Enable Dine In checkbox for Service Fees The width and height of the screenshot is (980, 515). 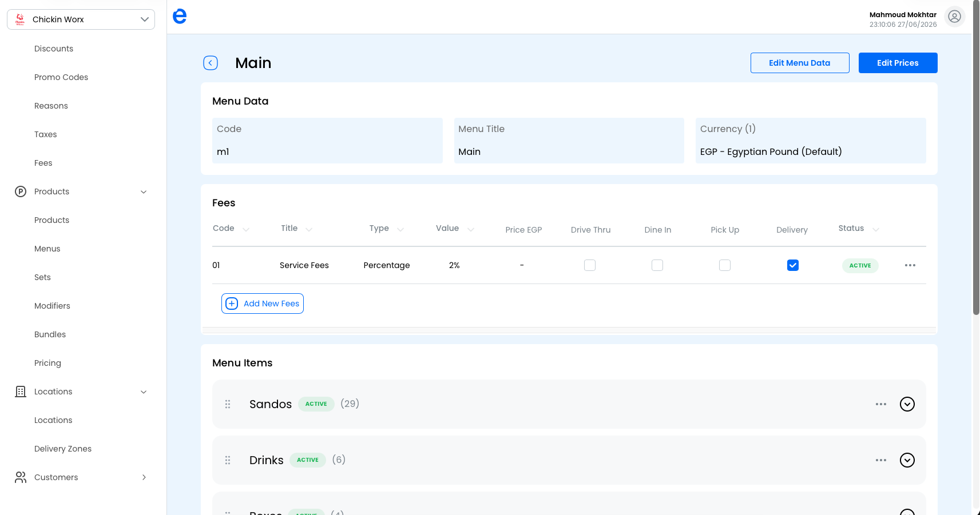point(657,265)
